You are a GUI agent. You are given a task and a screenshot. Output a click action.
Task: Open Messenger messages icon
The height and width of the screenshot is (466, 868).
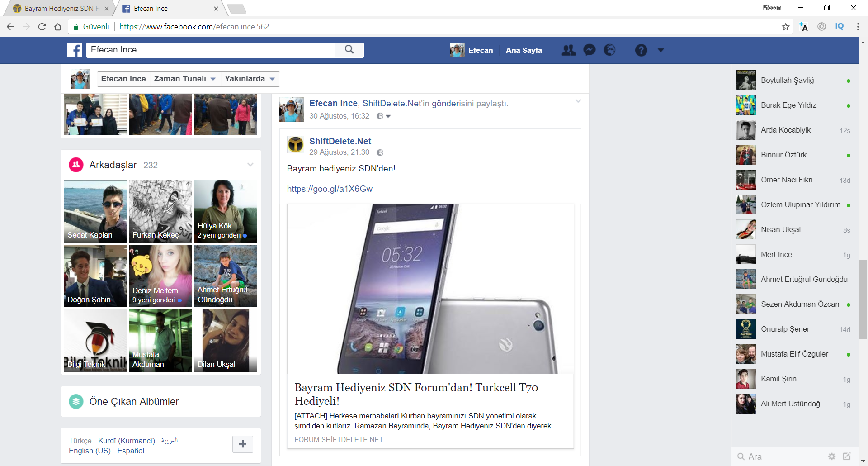(x=590, y=50)
